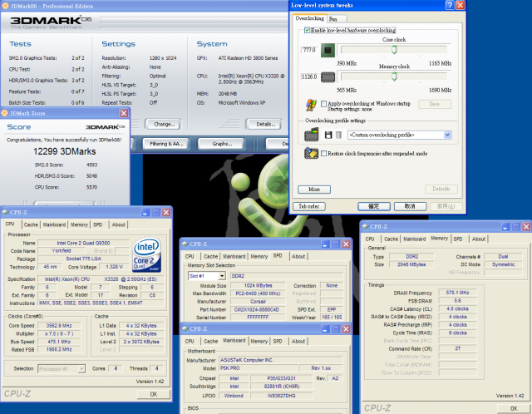Enable low-level hardware overclocking checkbox
The width and height of the screenshot is (532, 414).
307,30
